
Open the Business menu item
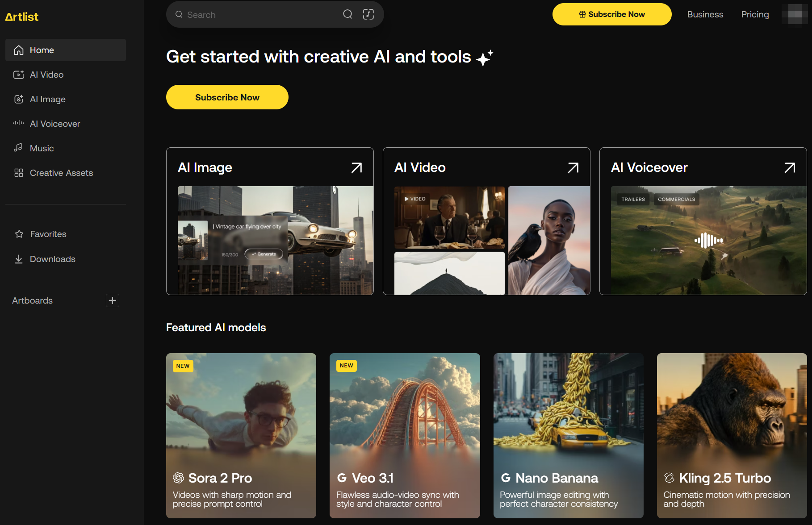[705, 14]
